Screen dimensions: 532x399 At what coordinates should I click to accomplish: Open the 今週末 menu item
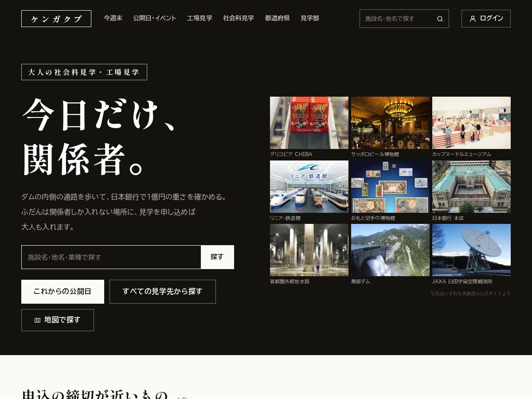[113, 18]
